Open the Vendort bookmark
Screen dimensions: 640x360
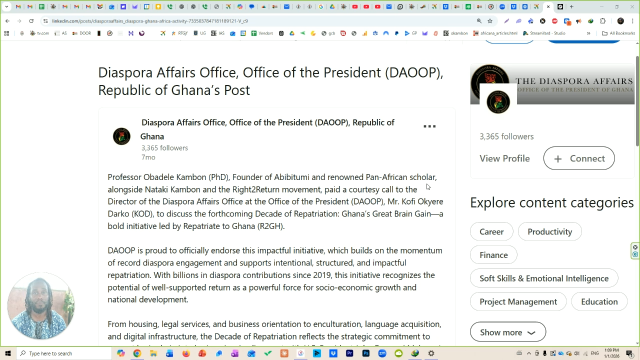pos(262,33)
